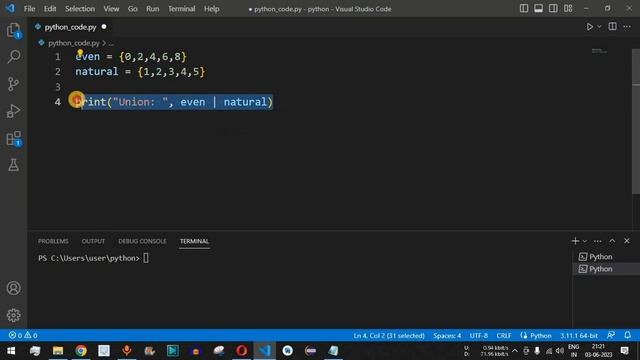Viewport: 640px width, 360px height.
Task: Open the File menu
Action: [29, 9]
